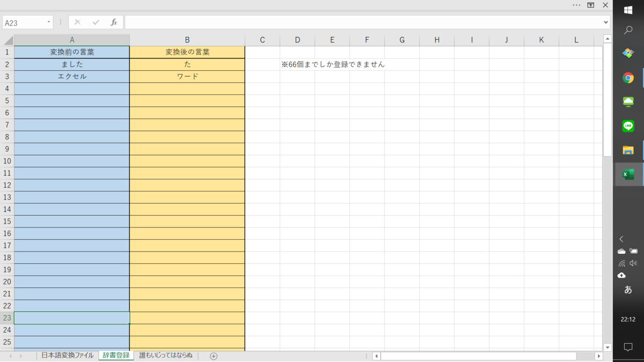644x362 pixels.
Task: Switch to 誰もいじってはならぬ sheet tab
Action: pyautogui.click(x=166, y=356)
